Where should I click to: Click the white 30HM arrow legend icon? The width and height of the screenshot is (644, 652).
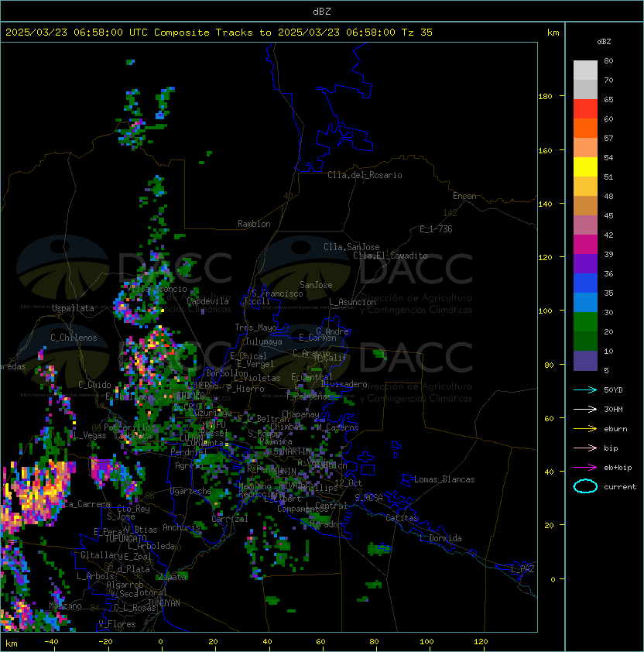[585, 409]
